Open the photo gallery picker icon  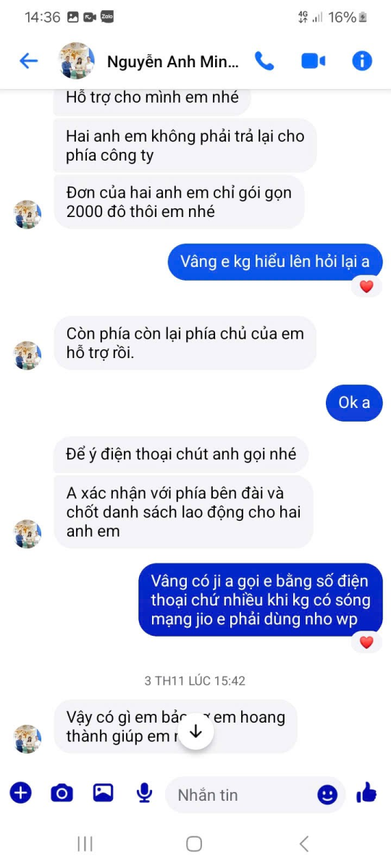[x=103, y=793]
